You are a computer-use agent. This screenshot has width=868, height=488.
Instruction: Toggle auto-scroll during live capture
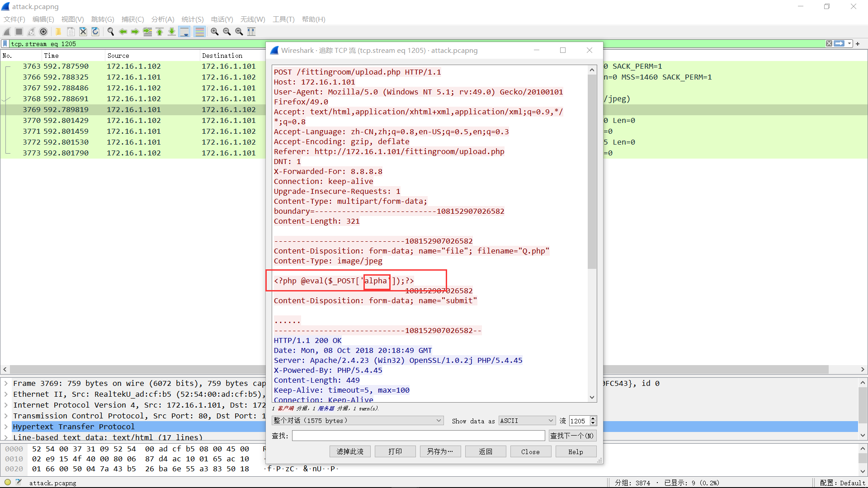pyautogui.click(x=184, y=32)
